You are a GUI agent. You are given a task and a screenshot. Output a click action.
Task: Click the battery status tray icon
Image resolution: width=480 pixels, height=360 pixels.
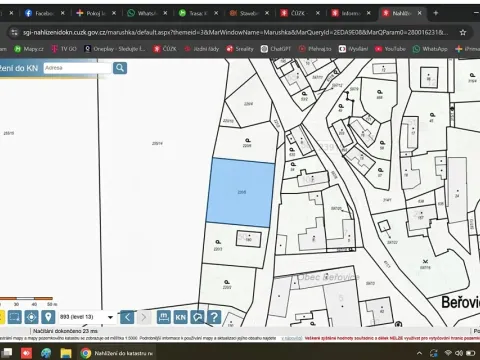click(470, 353)
